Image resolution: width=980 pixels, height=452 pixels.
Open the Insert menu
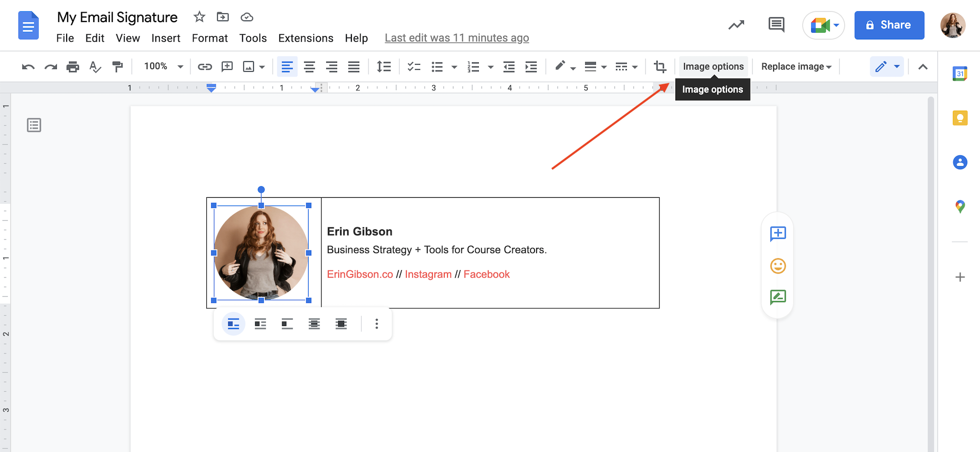point(166,38)
